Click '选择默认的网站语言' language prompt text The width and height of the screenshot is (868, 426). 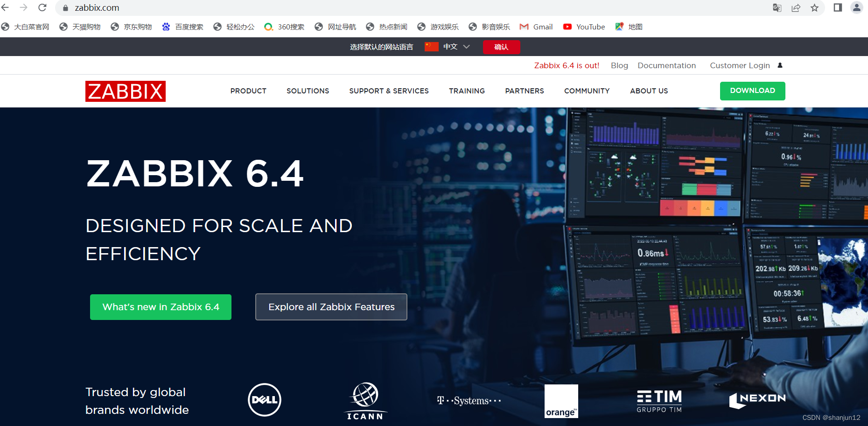(382, 47)
